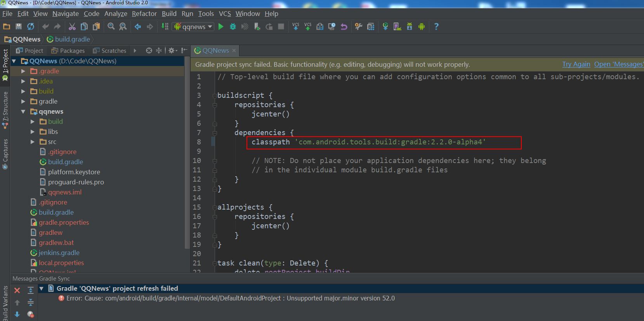This screenshot has height=321, width=644.
Task: Click the Paste toolbar icon
Action: 96,26
